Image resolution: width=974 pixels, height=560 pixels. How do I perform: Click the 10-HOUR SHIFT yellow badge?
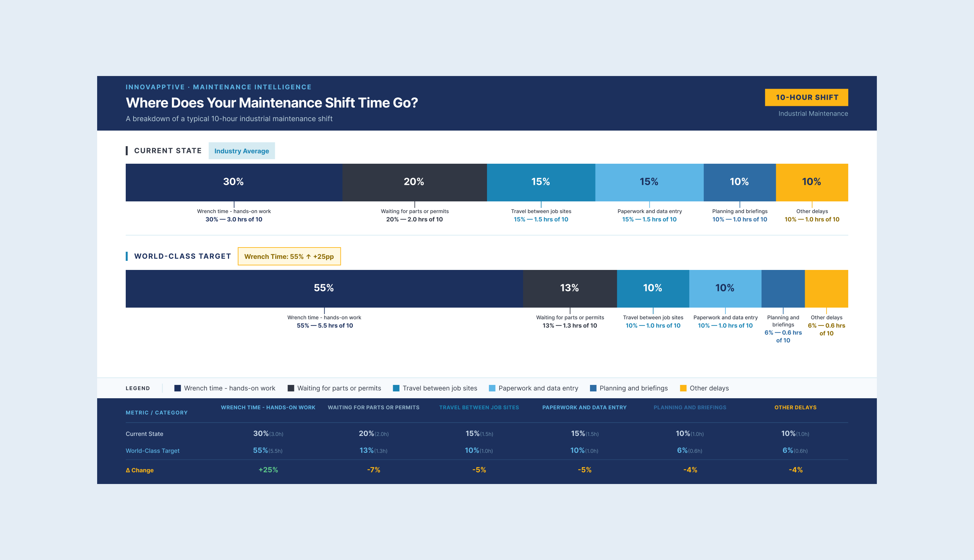[806, 97]
